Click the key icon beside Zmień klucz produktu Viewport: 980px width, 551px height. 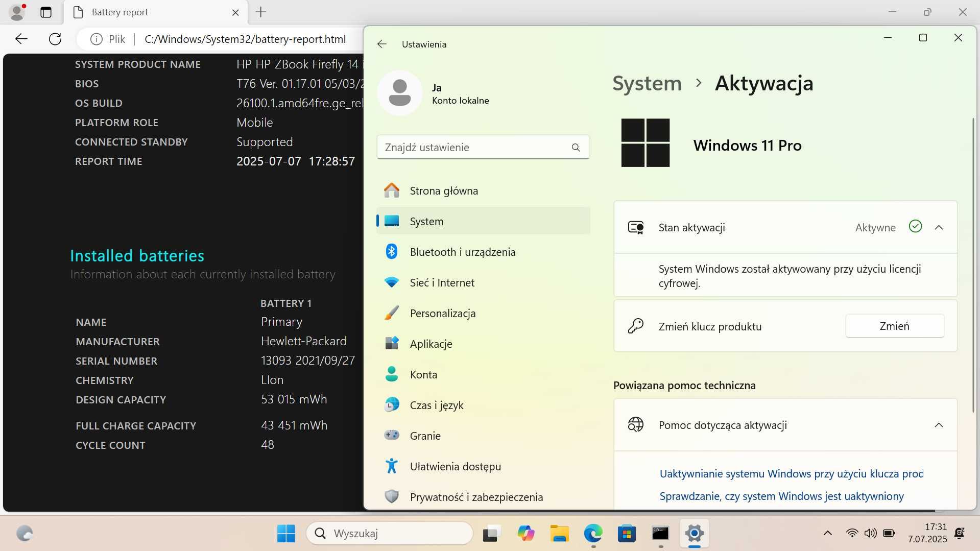[635, 326]
